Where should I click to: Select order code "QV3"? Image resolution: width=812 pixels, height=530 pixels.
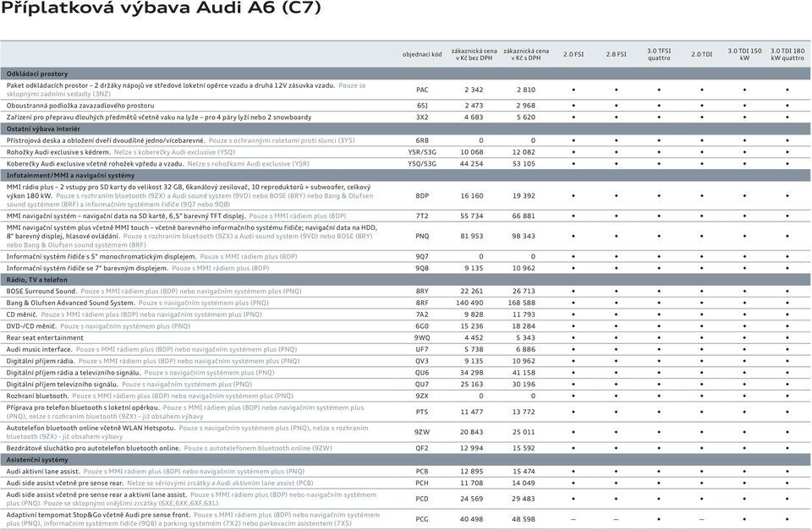pyautogui.click(x=422, y=361)
